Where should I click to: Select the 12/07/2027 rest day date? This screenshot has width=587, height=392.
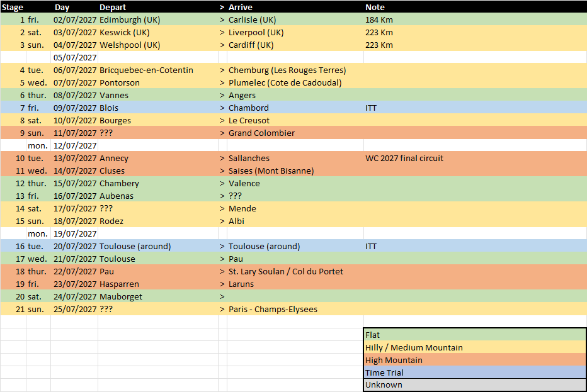(74, 145)
